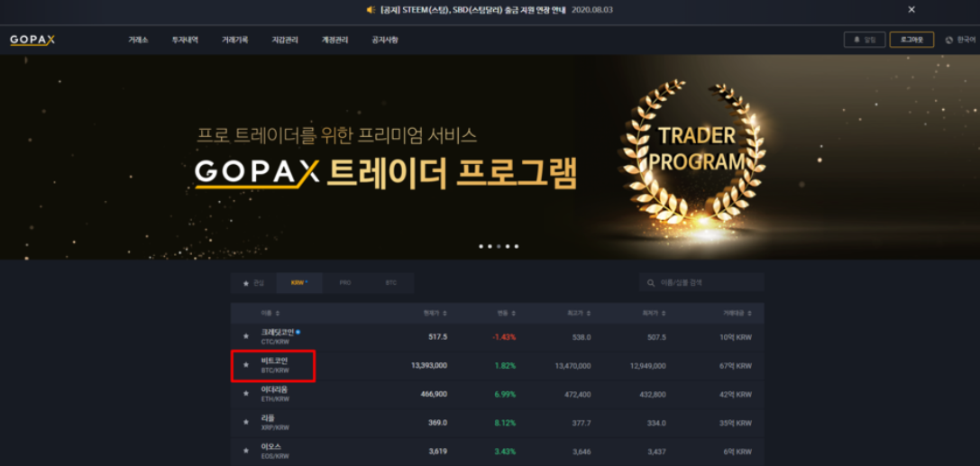Viewport: 980px width, 466px height.
Task: Click the 3,619 EOS price cell
Action: pos(439,451)
